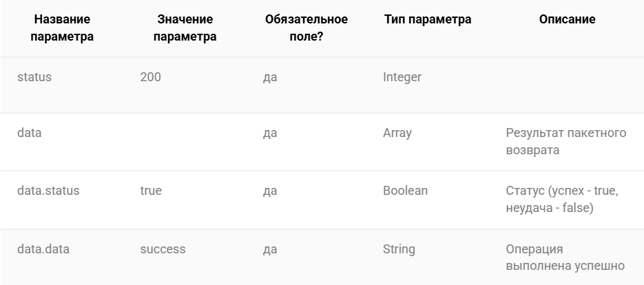Click the Array type cell
This screenshot has height=285, width=644.
pyautogui.click(x=397, y=134)
